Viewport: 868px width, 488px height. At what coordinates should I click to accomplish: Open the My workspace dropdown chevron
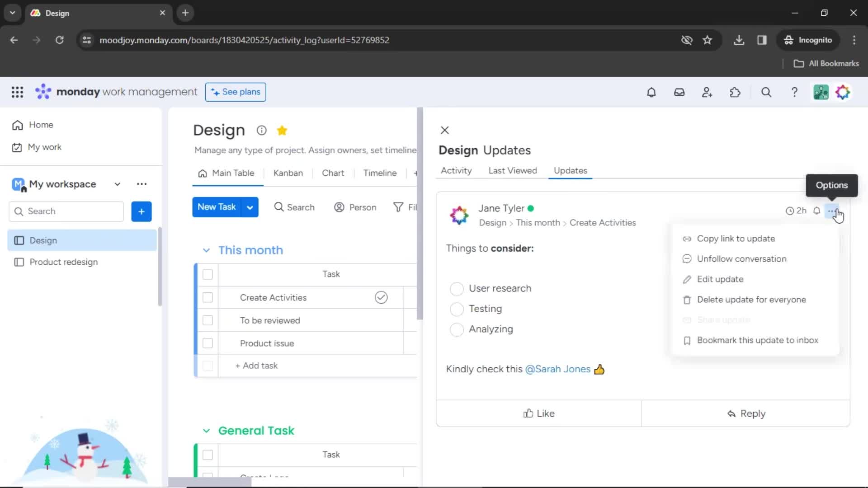[117, 184]
